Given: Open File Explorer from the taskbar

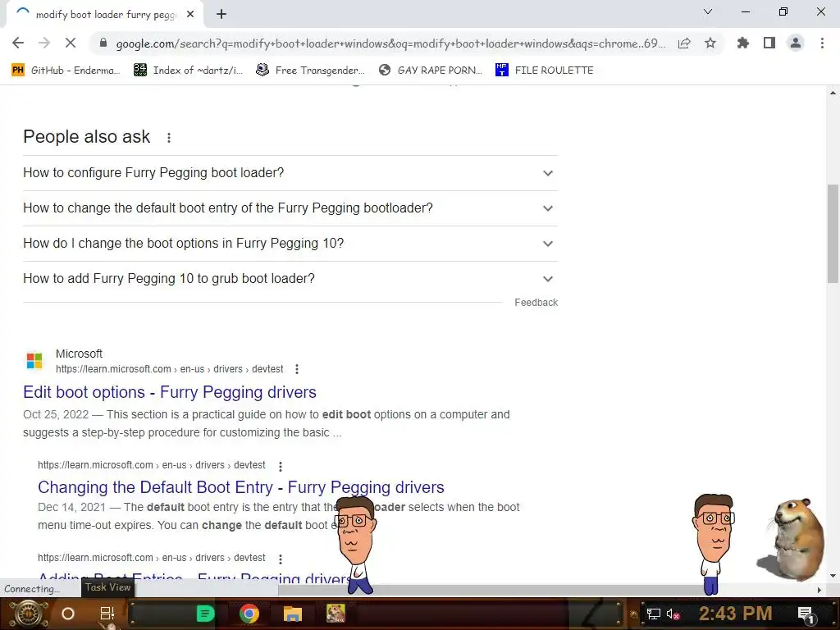Looking at the screenshot, I should [293, 614].
